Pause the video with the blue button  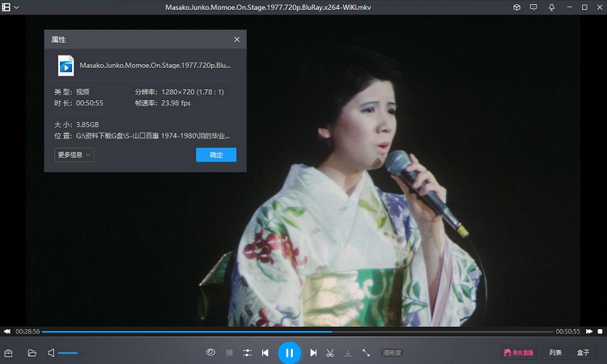click(x=289, y=353)
